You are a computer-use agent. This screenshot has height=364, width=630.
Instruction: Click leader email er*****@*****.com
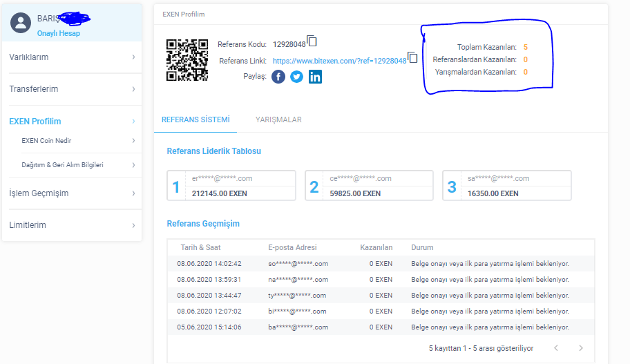[222, 178]
